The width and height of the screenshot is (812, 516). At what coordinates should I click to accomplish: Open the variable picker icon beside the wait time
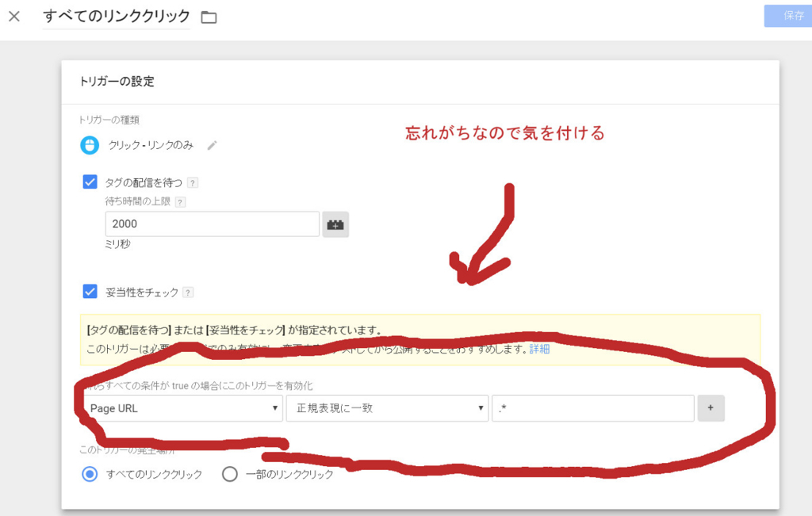coord(335,224)
